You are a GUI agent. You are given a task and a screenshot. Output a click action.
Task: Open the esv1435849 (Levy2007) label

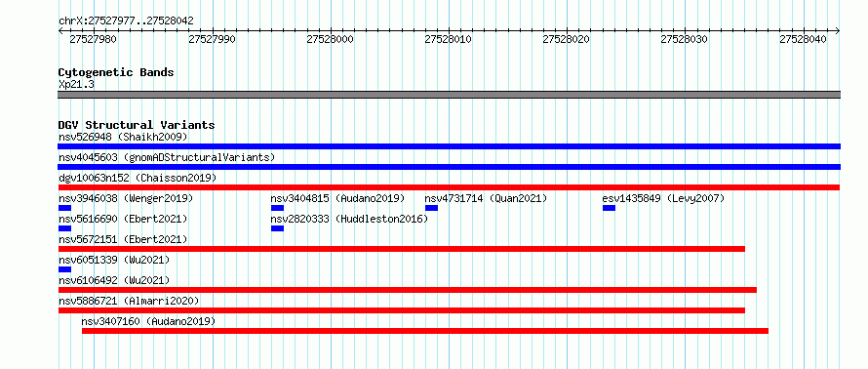pos(663,198)
